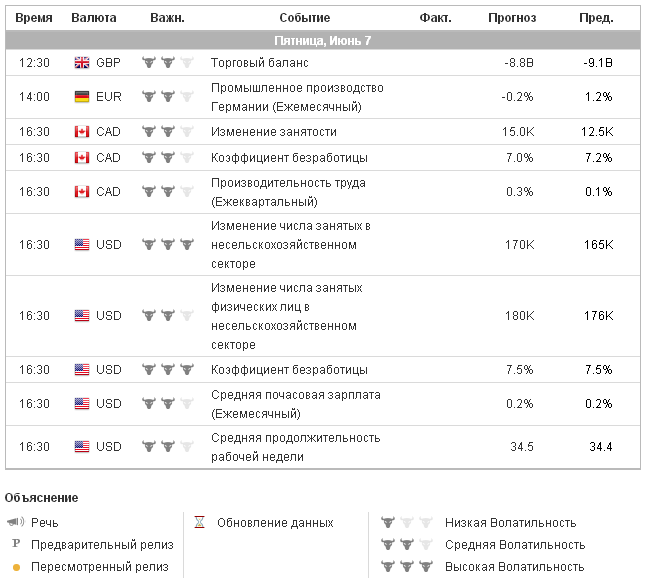Click the German flag icon for EUR
This screenshot has height=584, width=649.
(82, 97)
